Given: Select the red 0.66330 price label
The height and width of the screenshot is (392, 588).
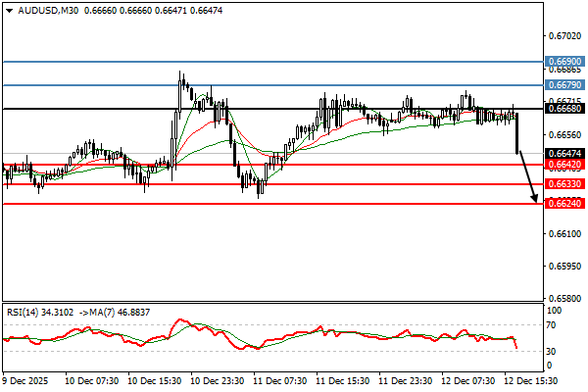Looking at the screenshot, I should pos(563,184).
